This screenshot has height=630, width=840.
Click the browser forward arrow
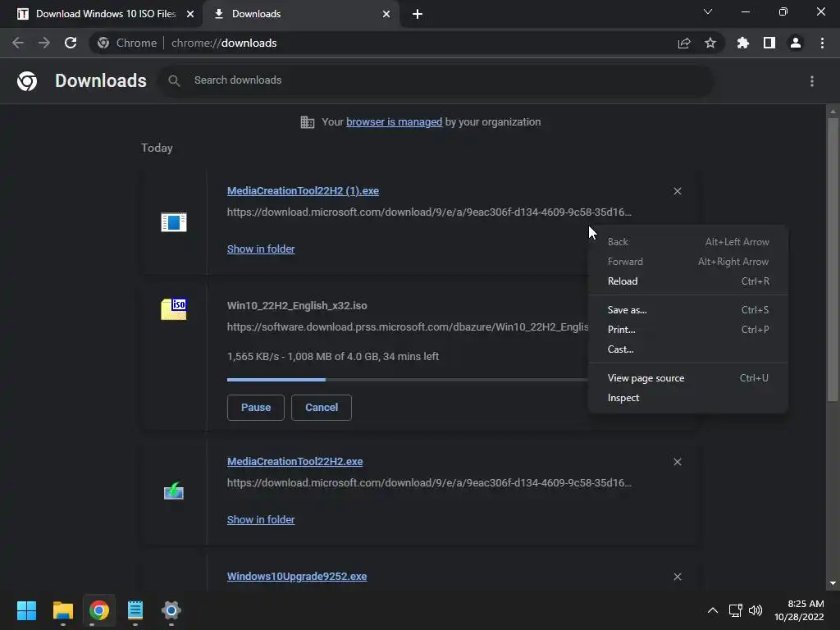coord(44,43)
